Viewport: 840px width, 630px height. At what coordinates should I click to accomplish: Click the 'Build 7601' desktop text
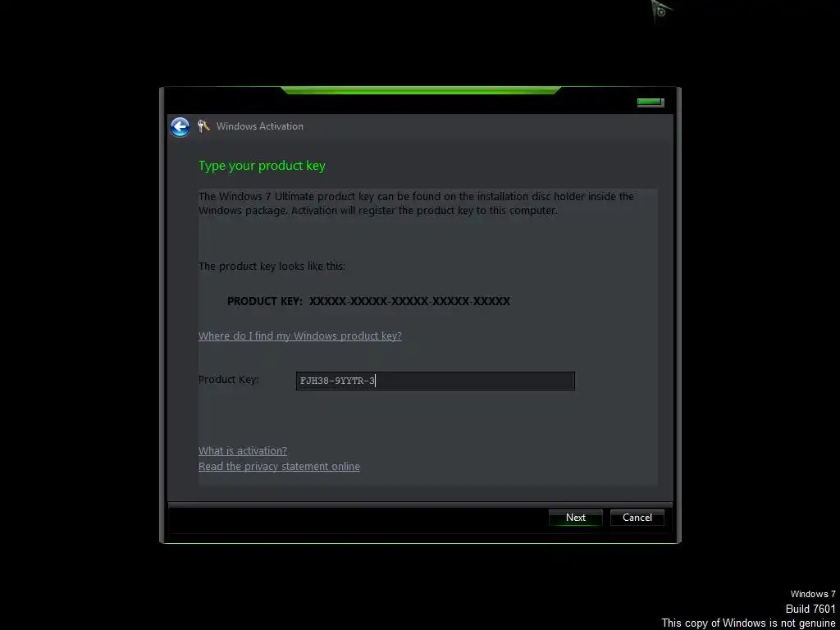pyautogui.click(x=810, y=609)
